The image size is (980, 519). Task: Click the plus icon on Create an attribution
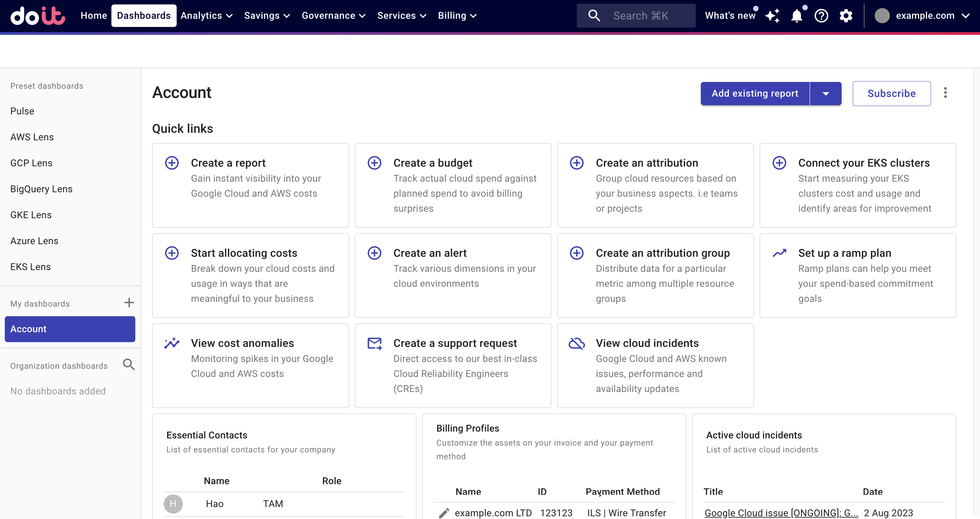pos(577,163)
